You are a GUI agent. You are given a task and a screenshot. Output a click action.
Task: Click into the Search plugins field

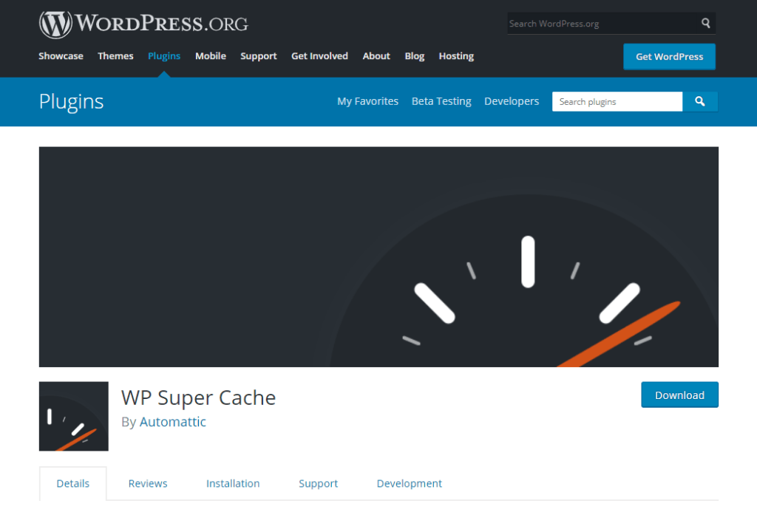[x=617, y=101]
